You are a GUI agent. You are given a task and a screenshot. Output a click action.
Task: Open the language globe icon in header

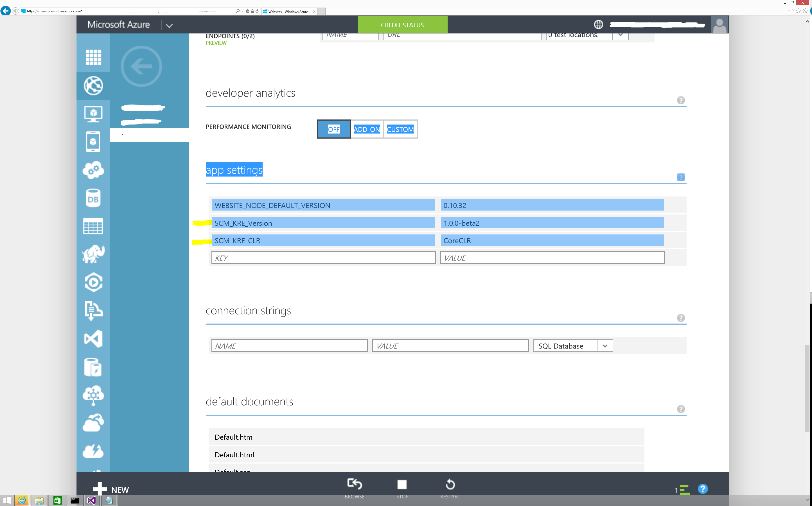599,24
